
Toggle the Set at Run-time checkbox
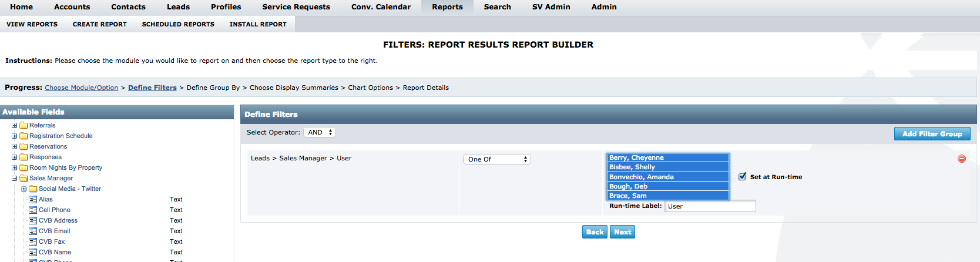tap(742, 176)
